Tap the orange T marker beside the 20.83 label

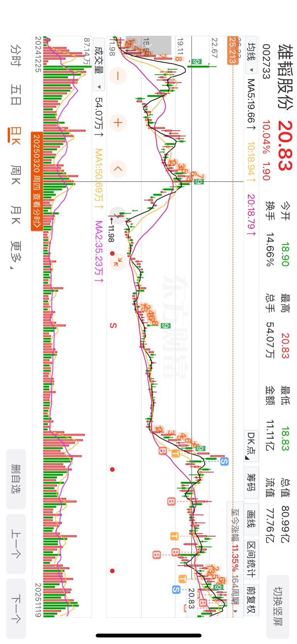point(182,579)
